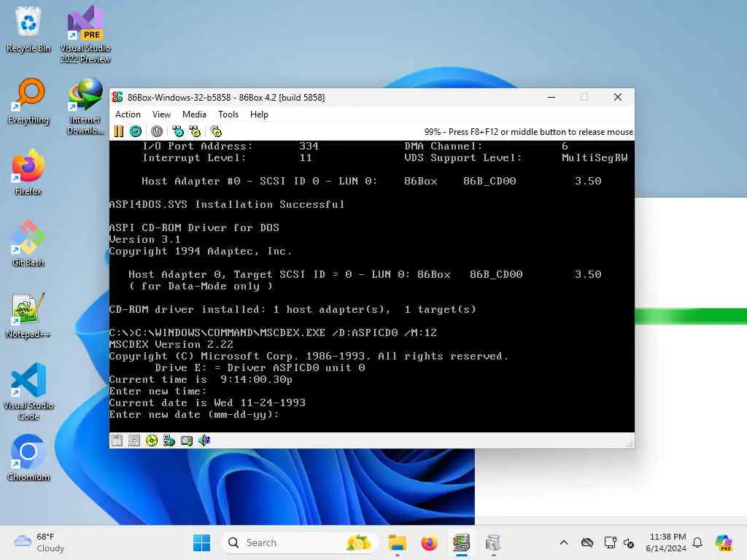This screenshot has width=747, height=560.
Task: Select the Notepad++ desktop shortcut
Action: 28,315
